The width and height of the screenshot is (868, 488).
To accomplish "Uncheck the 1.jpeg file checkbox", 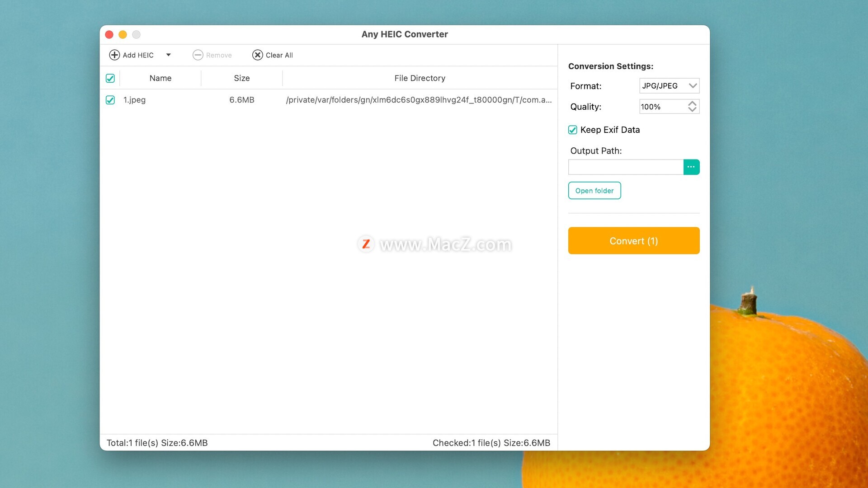I will 110,100.
